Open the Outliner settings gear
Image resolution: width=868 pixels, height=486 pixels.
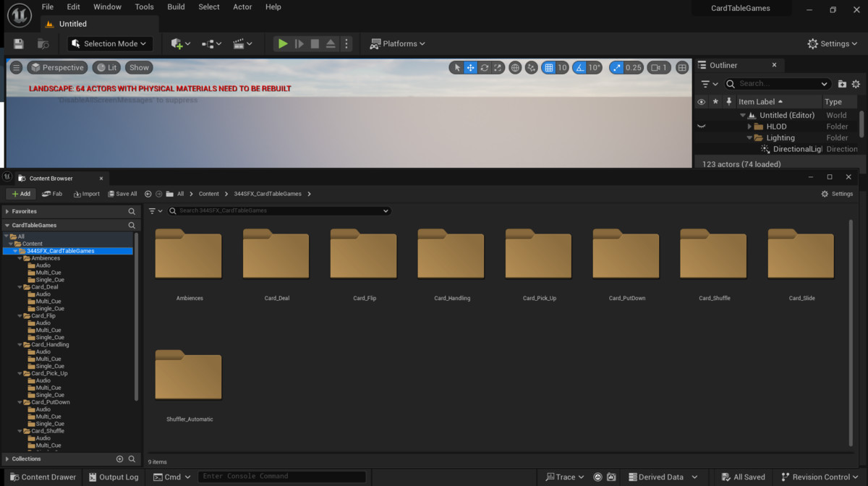pyautogui.click(x=856, y=84)
